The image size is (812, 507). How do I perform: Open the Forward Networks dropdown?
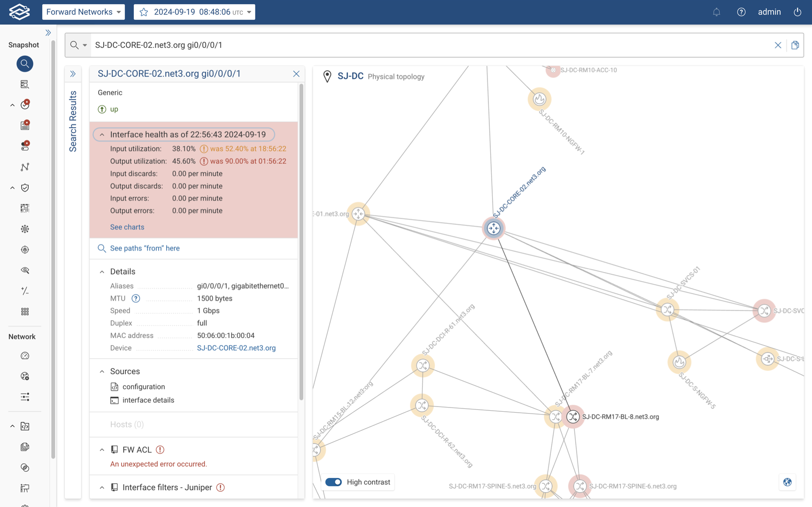point(84,12)
